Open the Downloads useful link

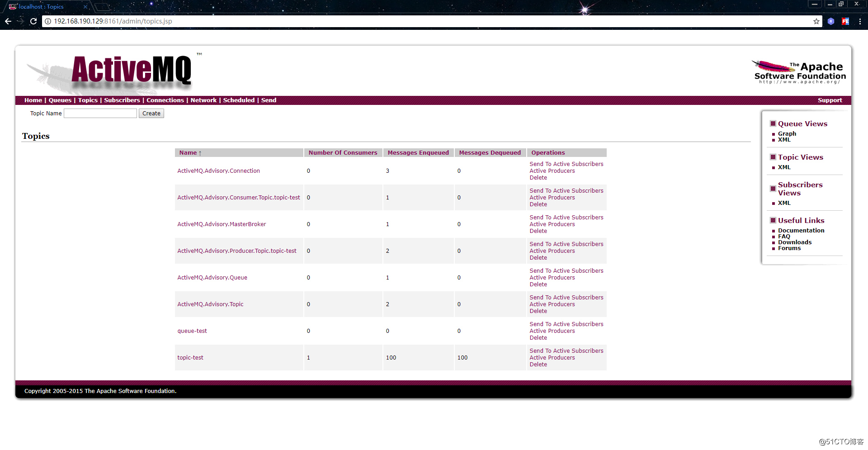point(795,242)
